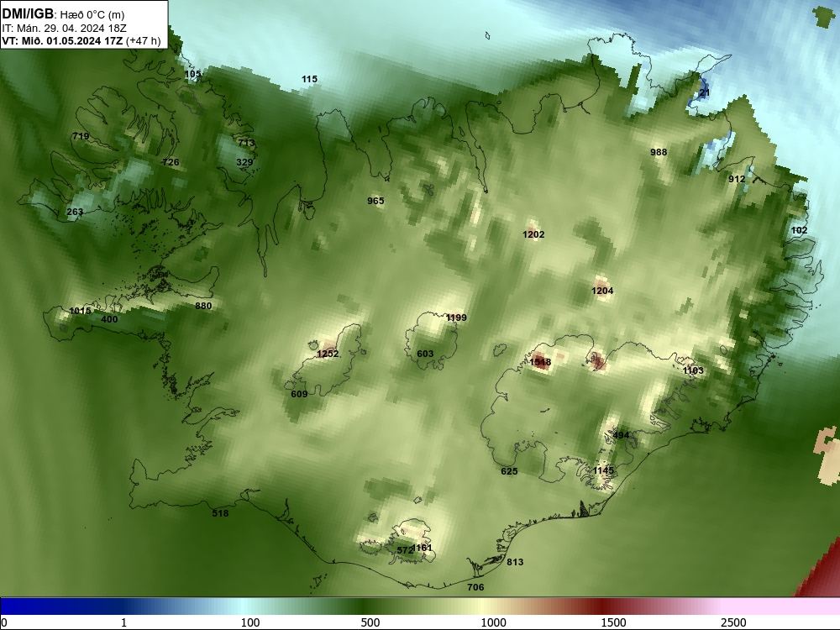Screen dimensions: 840x630
Task: Click the 1161 value in south
Action: (x=423, y=548)
